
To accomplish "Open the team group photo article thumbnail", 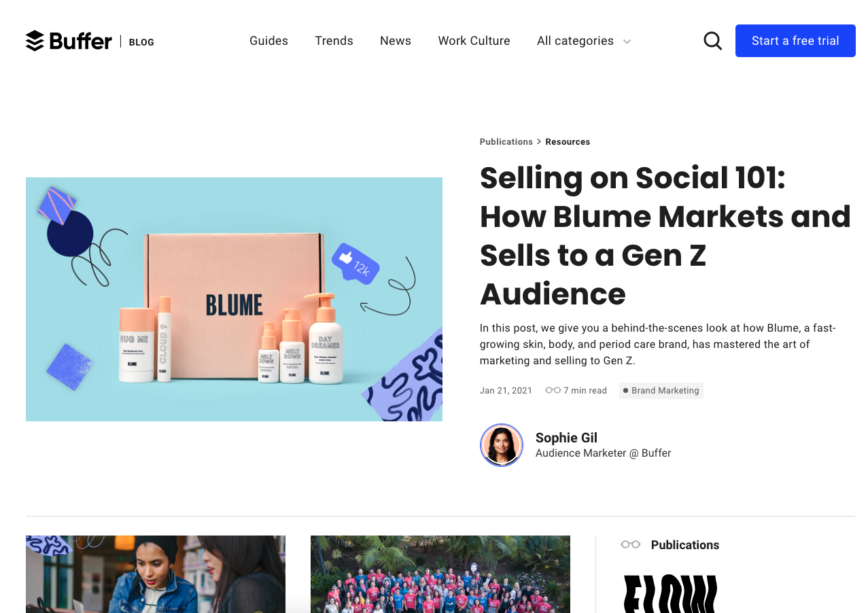I will [x=440, y=574].
